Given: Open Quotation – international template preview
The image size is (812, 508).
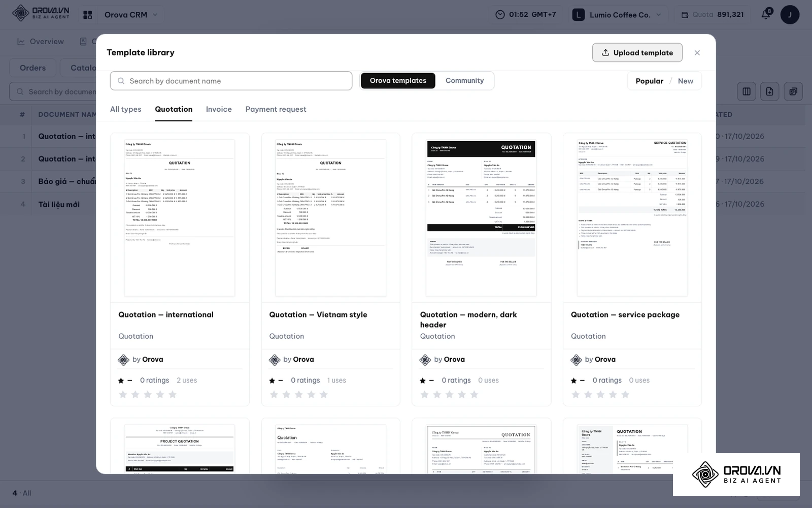Looking at the screenshot, I should point(180,218).
